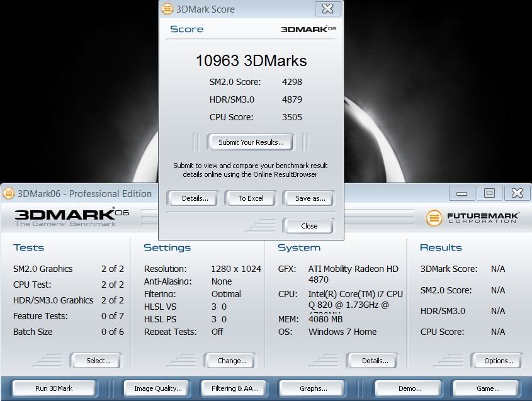Click the 3DMark06 Gamers' Benchmark logo

tap(72, 217)
